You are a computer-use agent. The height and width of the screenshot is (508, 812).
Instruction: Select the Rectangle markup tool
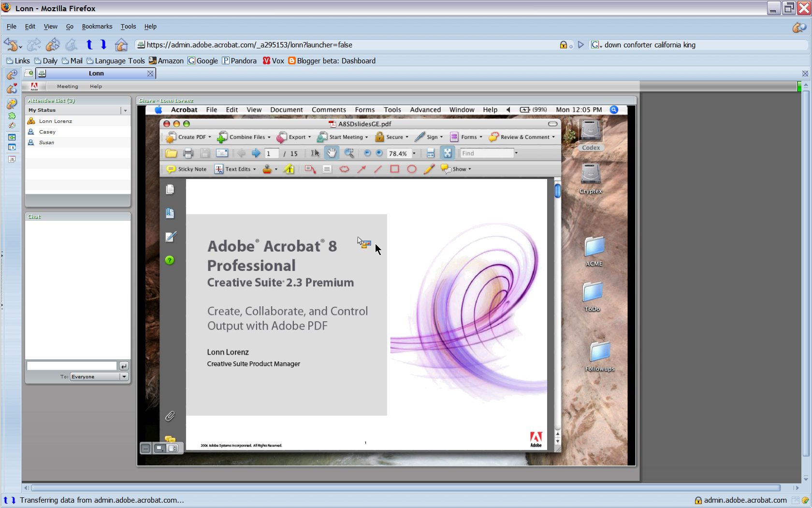(394, 169)
